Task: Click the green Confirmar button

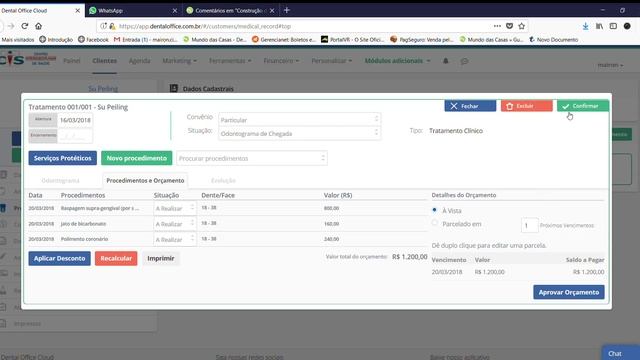Action: coord(583,106)
